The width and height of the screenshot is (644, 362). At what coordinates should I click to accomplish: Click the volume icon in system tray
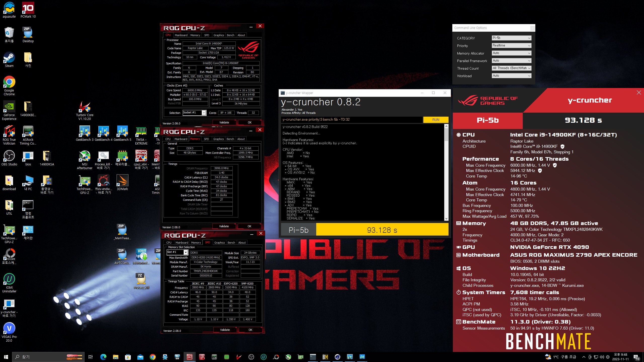[602, 357]
